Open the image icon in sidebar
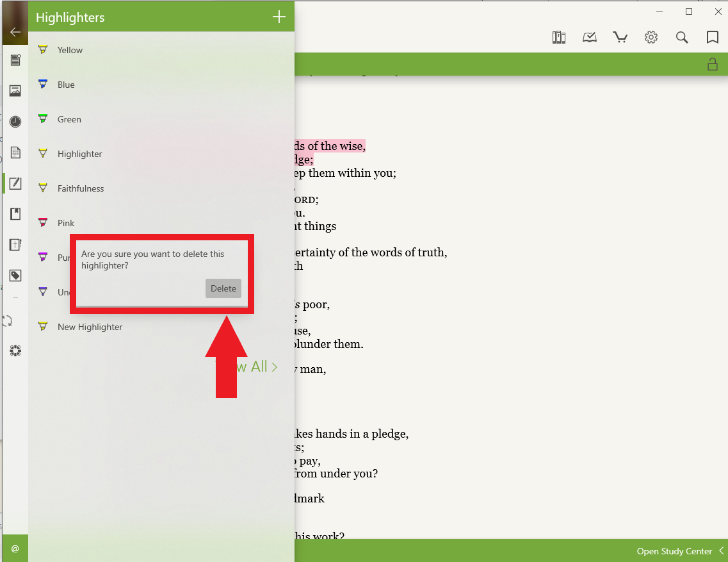The height and width of the screenshot is (562, 728). point(15,91)
